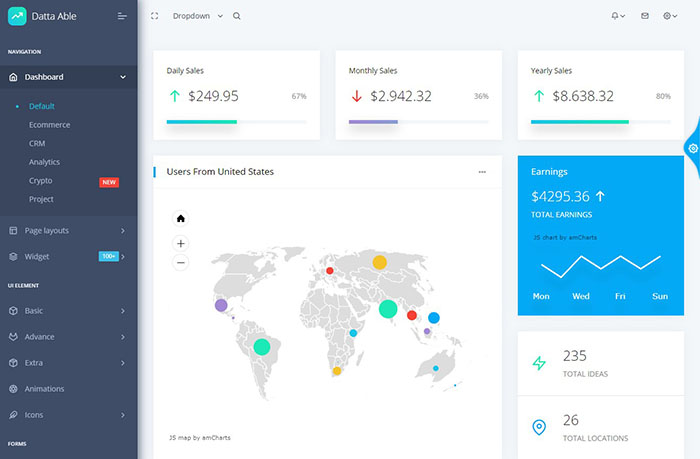The height and width of the screenshot is (459, 700).
Task: Open the mail envelope icon
Action: pyautogui.click(x=644, y=16)
